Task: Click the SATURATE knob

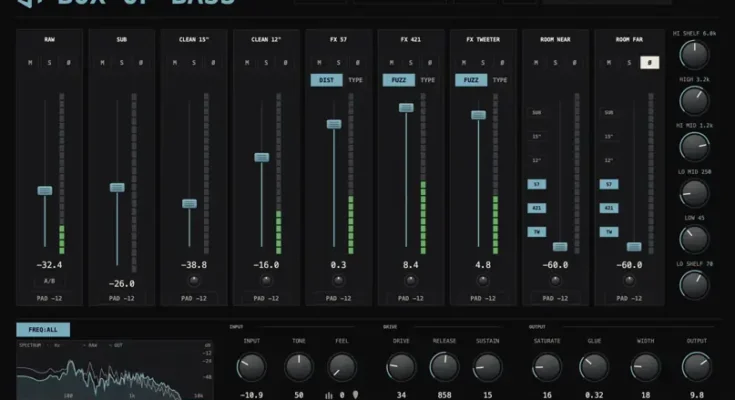Action: (x=547, y=367)
